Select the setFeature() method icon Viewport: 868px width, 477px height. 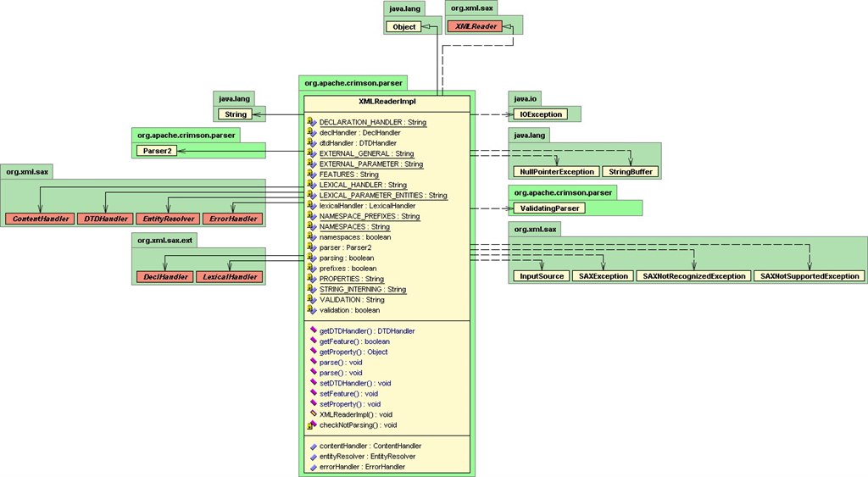314,393
